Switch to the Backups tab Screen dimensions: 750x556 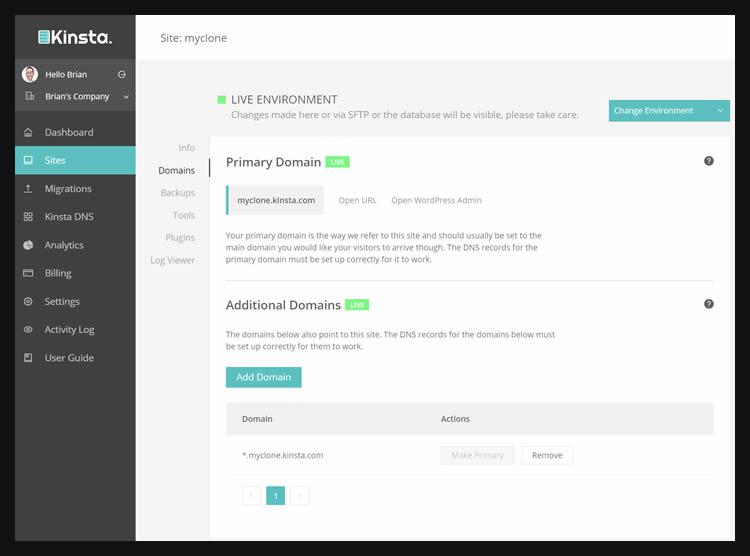(x=178, y=193)
